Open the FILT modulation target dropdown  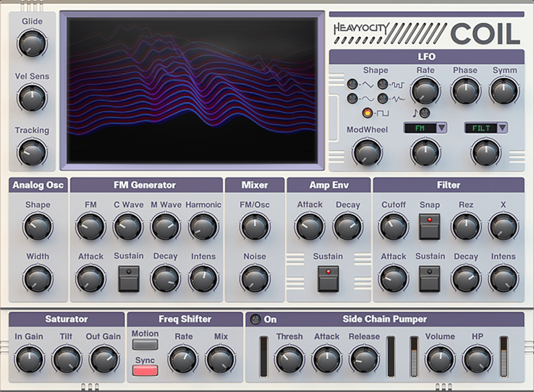[502, 128]
